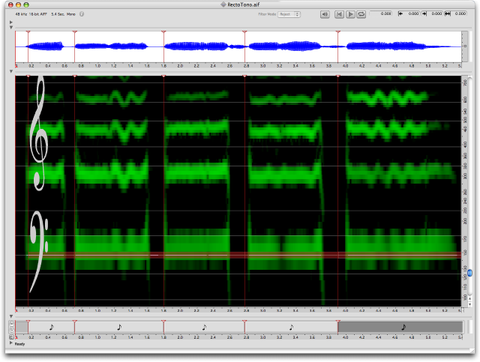Click the blue vertical zoom slider knob
The image size is (480, 362).
pos(470,273)
